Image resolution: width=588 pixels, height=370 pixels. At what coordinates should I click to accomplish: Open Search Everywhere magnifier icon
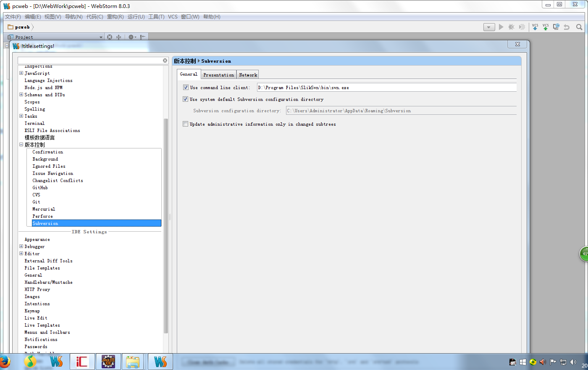579,27
